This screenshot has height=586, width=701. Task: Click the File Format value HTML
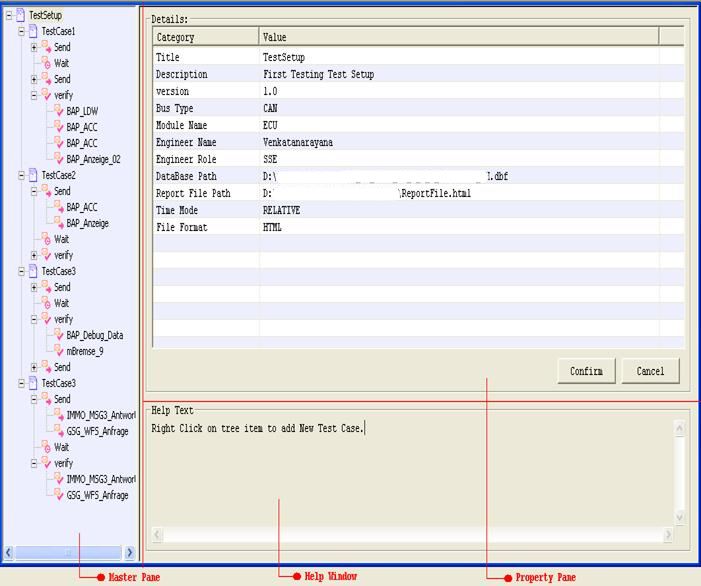pyautogui.click(x=272, y=227)
